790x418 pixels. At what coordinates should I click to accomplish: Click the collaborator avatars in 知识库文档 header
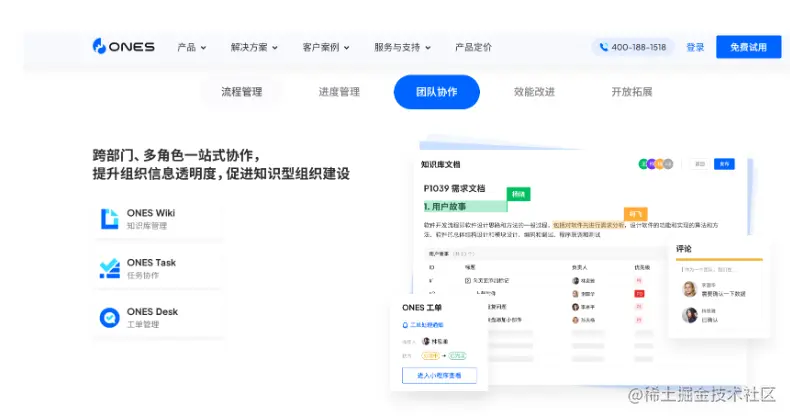click(655, 164)
